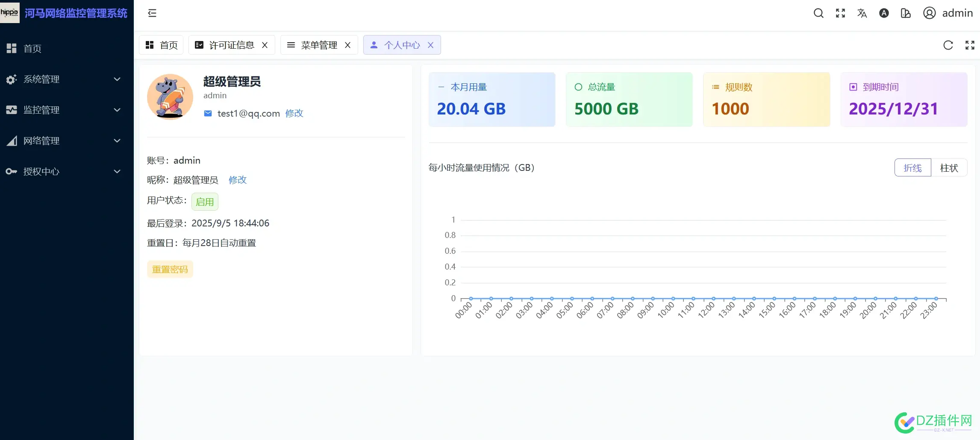Close the 个人中心 tab
The width and height of the screenshot is (980, 440).
431,45
